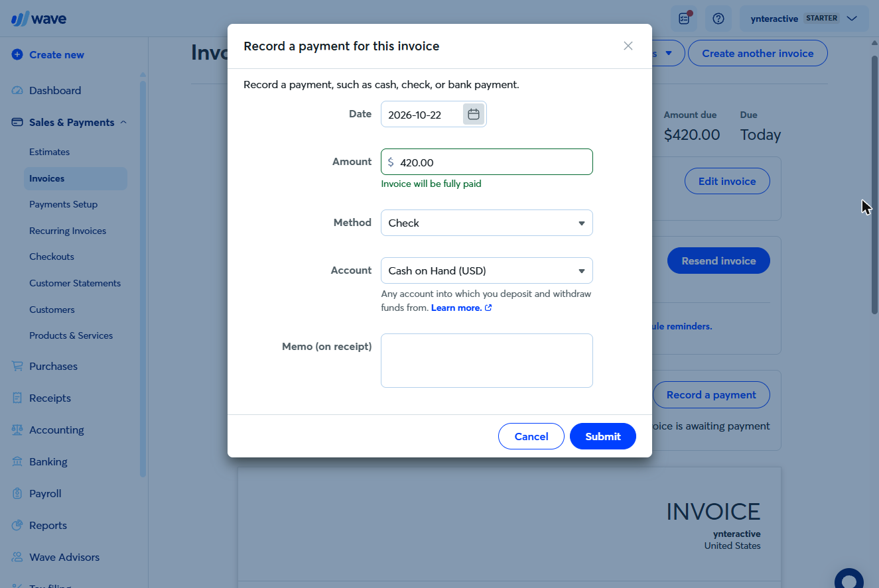Open the Account dropdown Cash on Hand
The width and height of the screenshot is (879, 588).
tap(487, 270)
